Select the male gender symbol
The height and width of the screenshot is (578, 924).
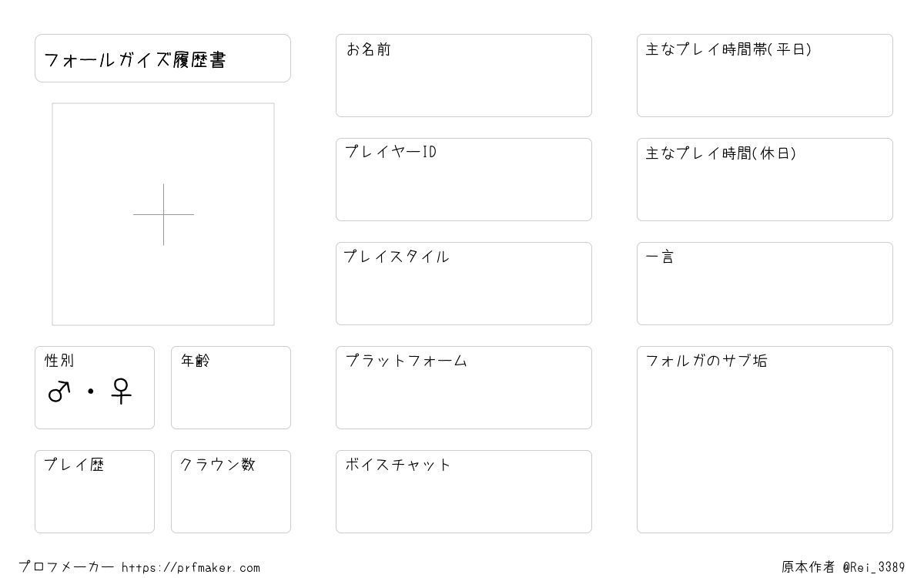click(x=59, y=391)
